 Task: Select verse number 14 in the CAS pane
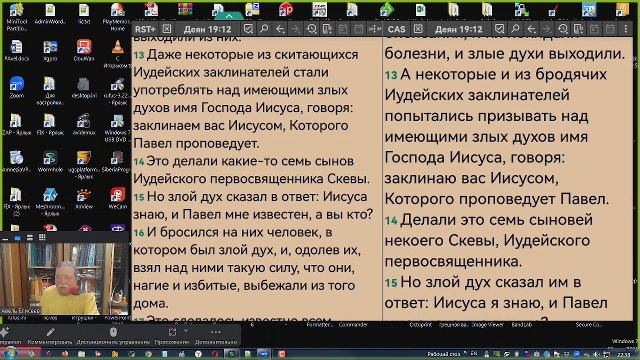[391, 221]
